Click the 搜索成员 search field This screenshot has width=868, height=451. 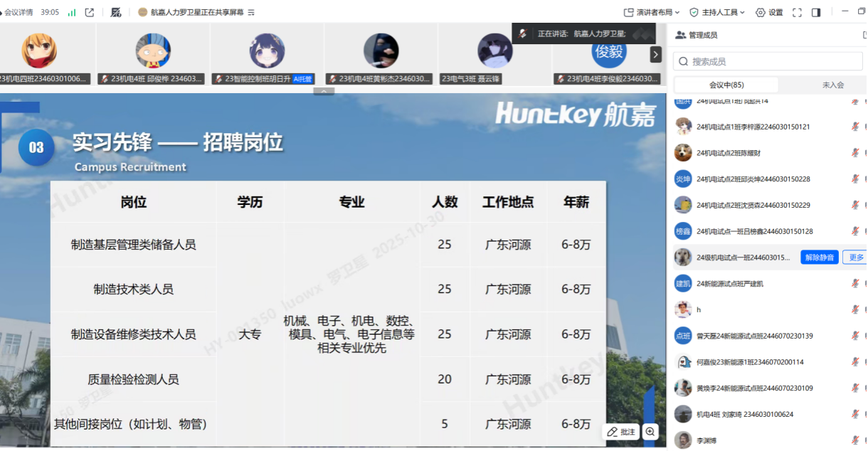click(x=768, y=62)
